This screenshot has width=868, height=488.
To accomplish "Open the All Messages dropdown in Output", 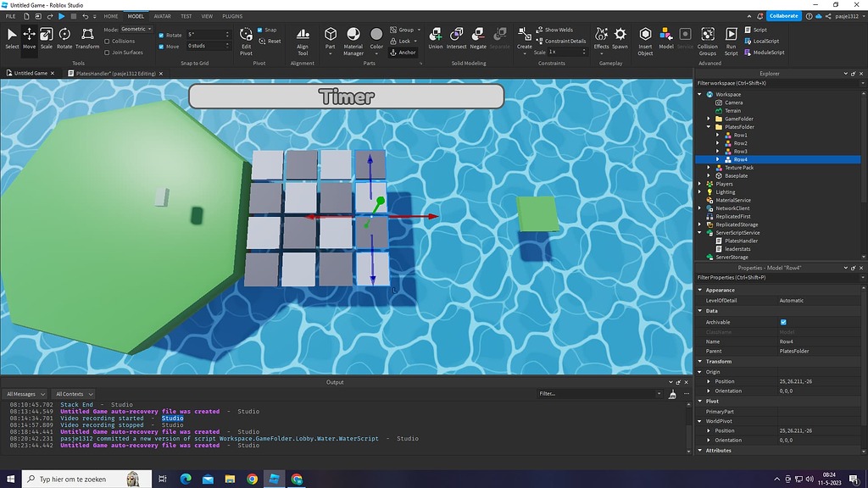I will [25, 393].
